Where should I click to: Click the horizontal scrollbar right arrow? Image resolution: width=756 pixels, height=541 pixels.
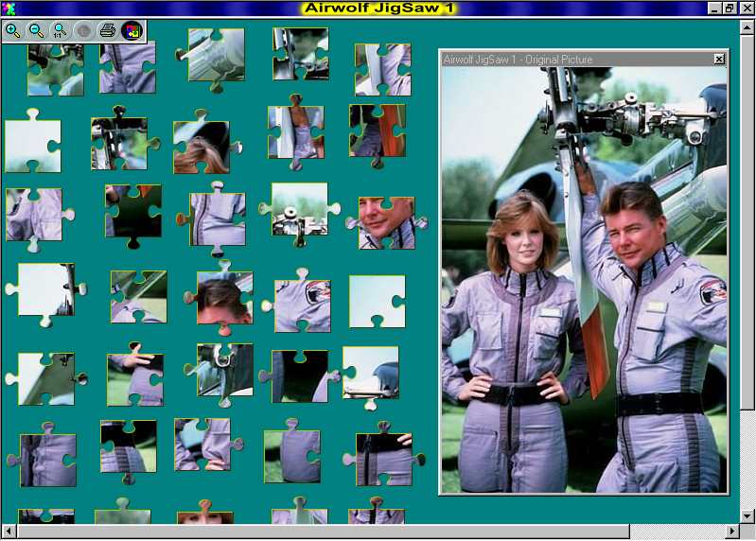[x=732, y=532]
